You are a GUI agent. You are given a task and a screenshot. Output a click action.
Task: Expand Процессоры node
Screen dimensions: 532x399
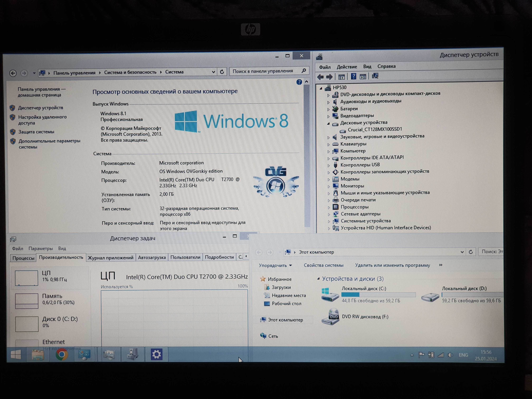coord(329,208)
